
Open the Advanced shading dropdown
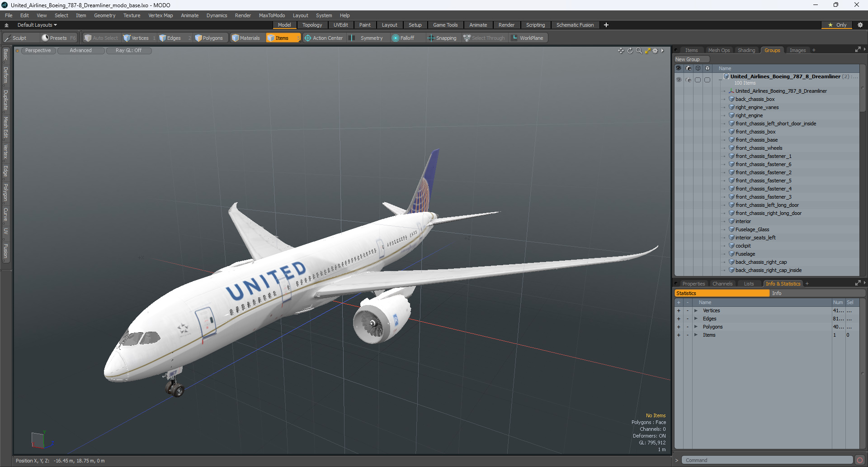(x=80, y=51)
